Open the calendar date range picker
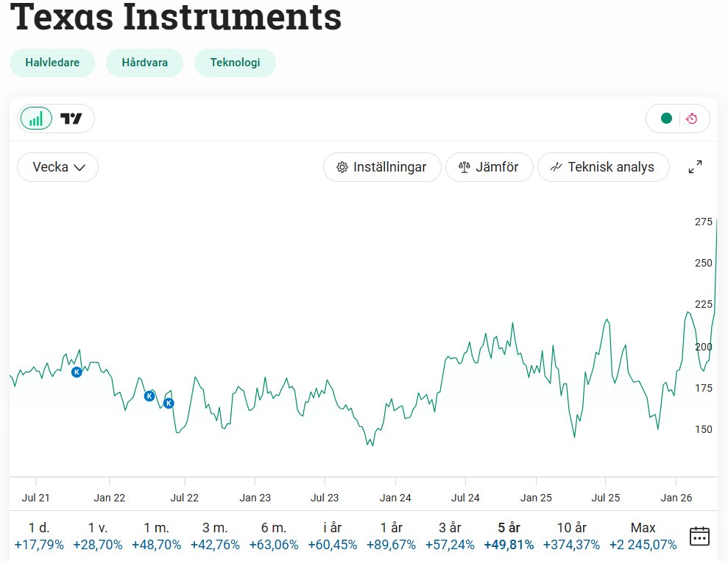 point(699,537)
